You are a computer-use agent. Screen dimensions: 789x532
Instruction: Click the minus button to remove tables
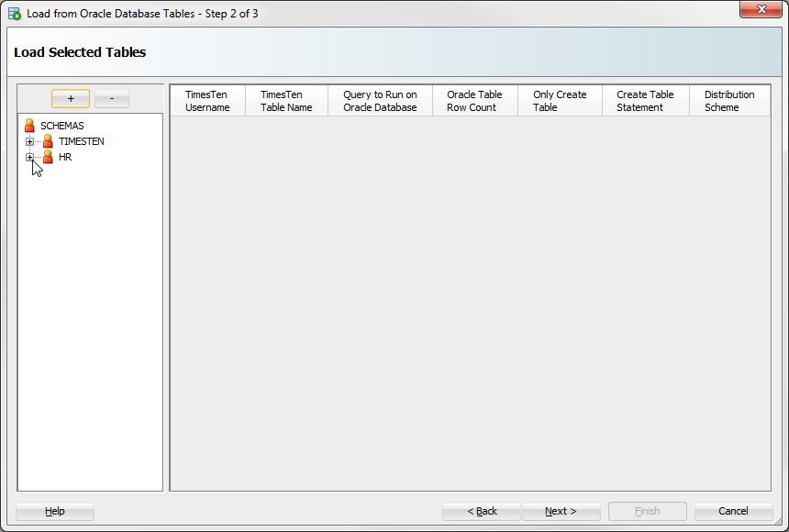[x=112, y=99]
